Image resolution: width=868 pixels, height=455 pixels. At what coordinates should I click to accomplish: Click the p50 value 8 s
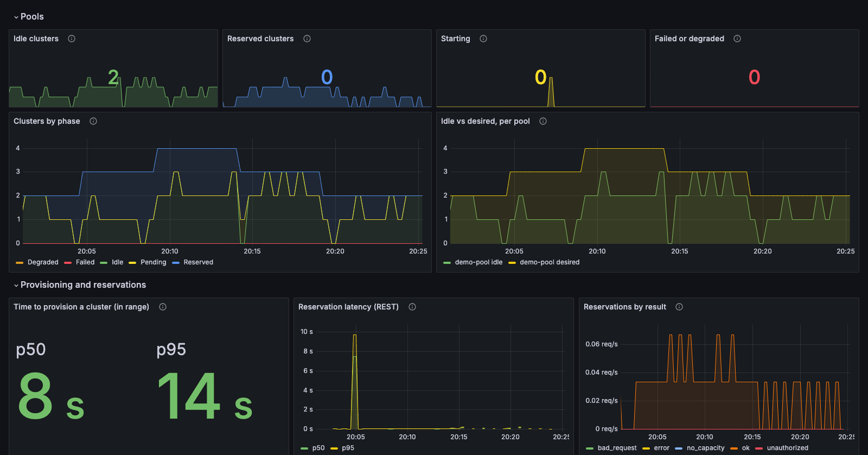tap(51, 396)
